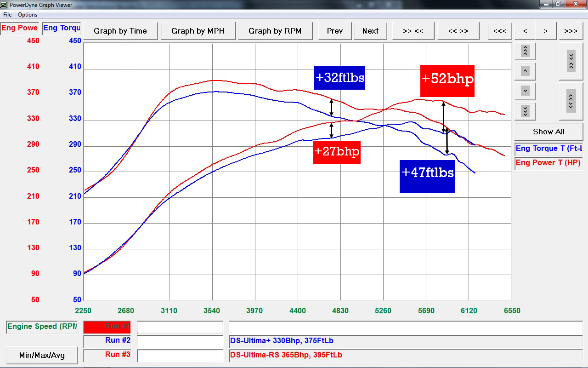Select the blue Eng Torque axis header
This screenshot has height=368, width=588.
point(62,28)
